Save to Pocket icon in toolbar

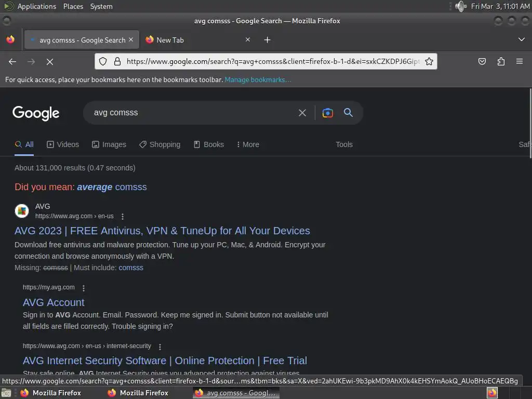tap(482, 61)
